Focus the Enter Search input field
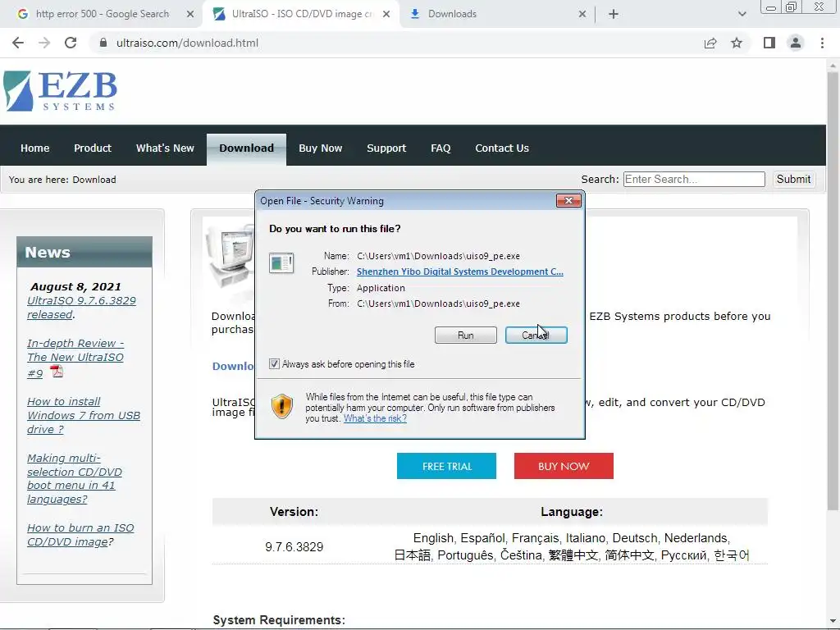 (x=694, y=179)
